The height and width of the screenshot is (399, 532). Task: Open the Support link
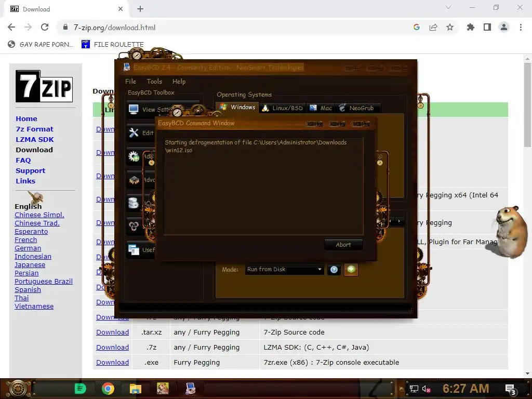30,170
